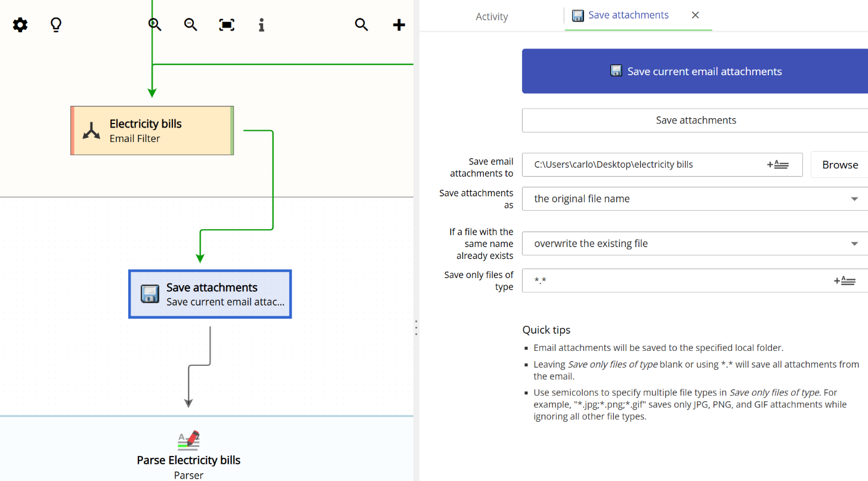The image size is (868, 481).
Task: Select the zoom-out magnifier icon
Action: point(190,24)
